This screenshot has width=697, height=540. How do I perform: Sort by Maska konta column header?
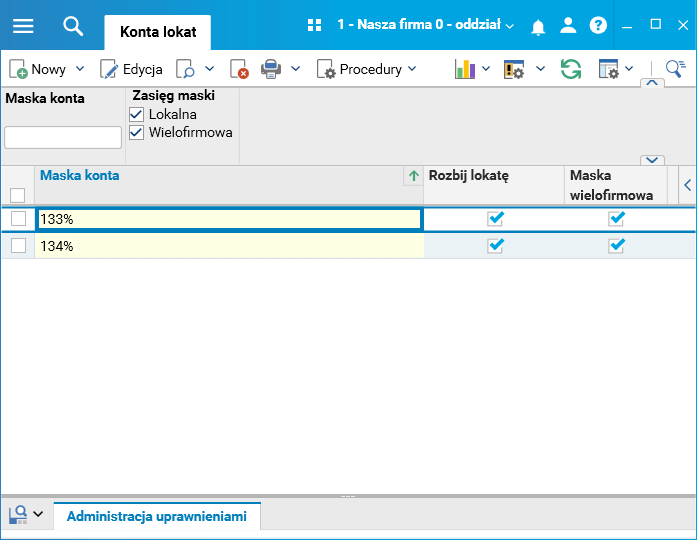click(x=80, y=176)
